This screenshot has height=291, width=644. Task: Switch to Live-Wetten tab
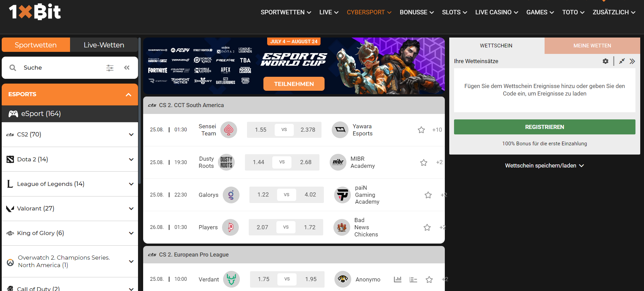coord(104,45)
